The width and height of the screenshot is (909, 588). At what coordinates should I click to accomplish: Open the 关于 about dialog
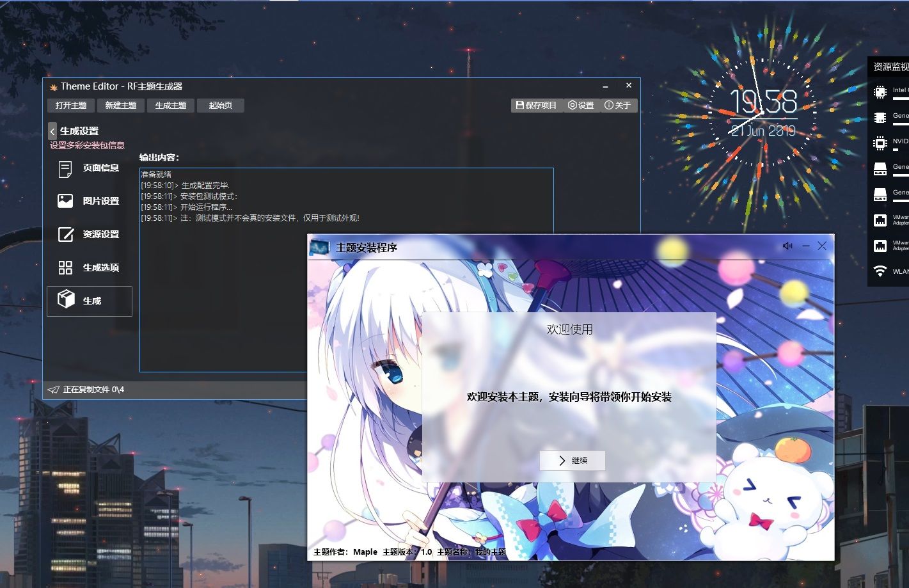pyautogui.click(x=618, y=106)
